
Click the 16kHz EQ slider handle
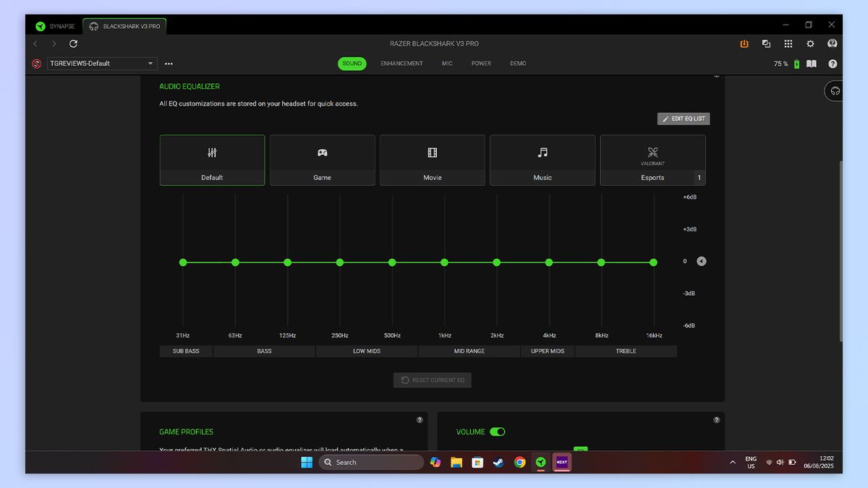[654, 262]
